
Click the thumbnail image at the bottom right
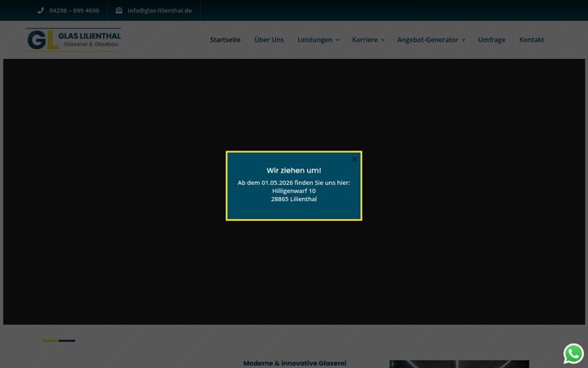pyautogui.click(x=459, y=364)
